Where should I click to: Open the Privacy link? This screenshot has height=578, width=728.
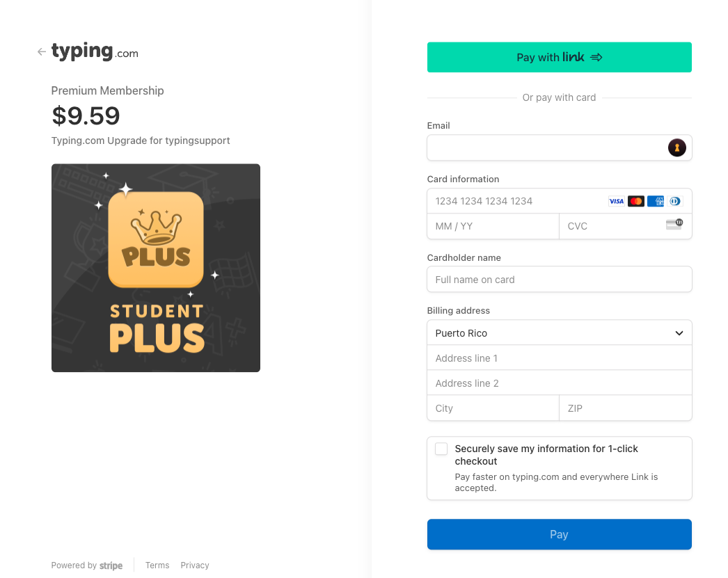tap(195, 565)
